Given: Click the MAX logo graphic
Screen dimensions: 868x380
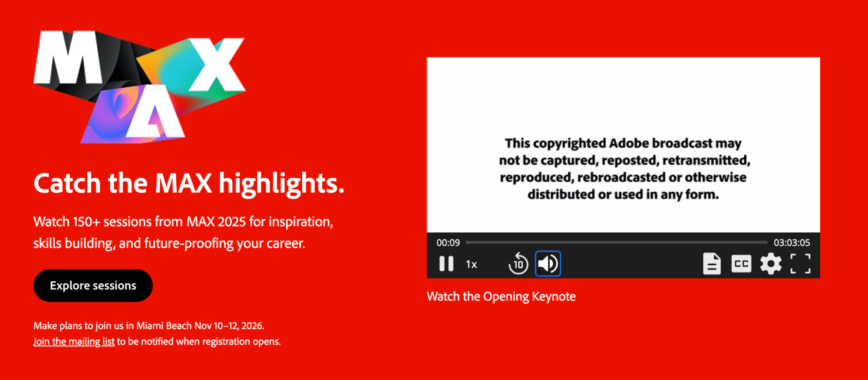Looking at the screenshot, I should (x=139, y=87).
